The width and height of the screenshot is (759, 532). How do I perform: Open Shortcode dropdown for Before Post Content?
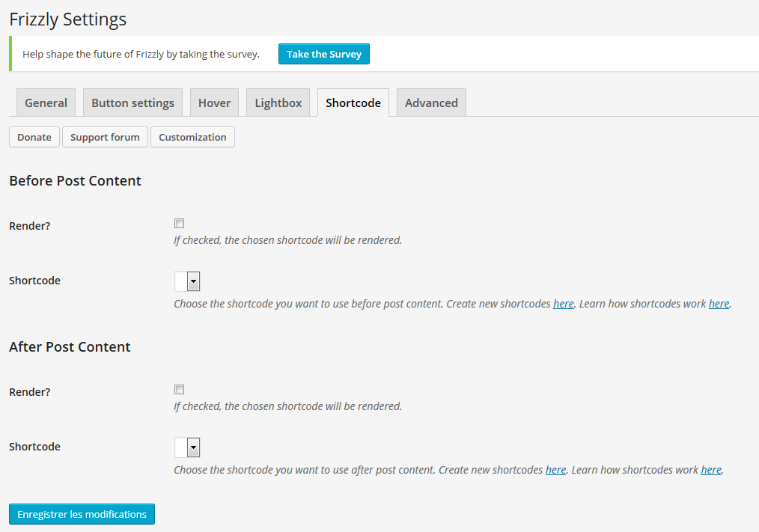point(187,281)
